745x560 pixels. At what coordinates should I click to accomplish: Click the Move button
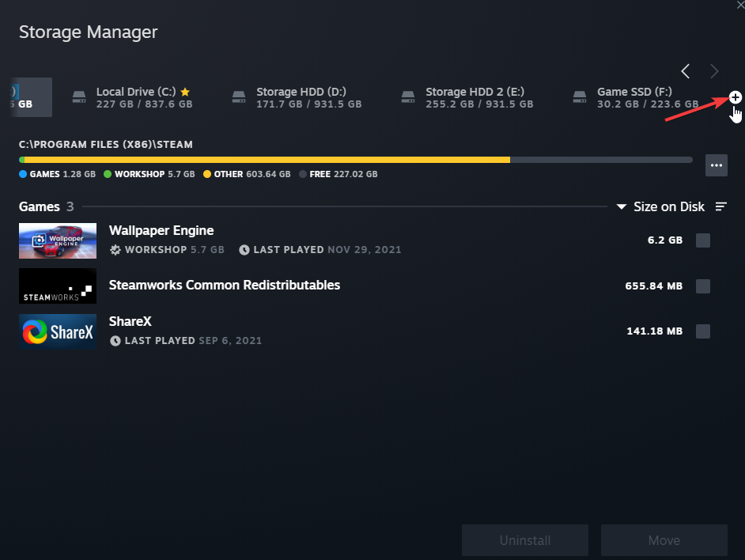click(x=664, y=540)
